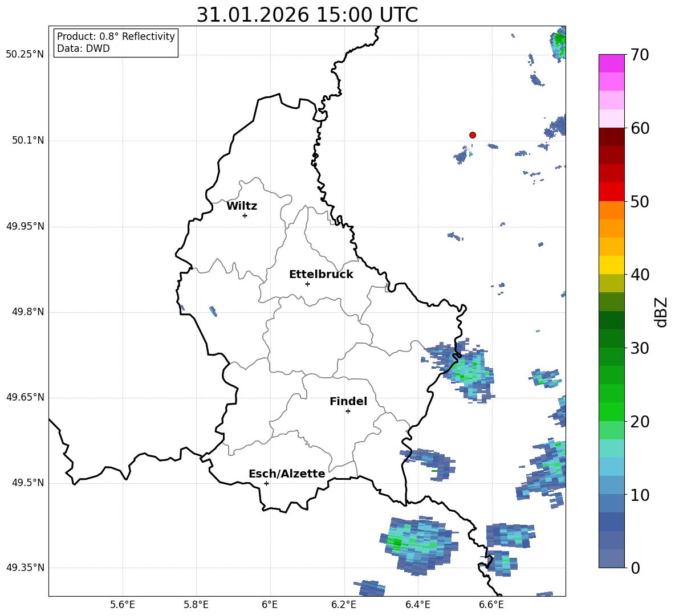Click the Esch/Alzette station label
This screenshot has height=616, width=675.
[x=287, y=474]
